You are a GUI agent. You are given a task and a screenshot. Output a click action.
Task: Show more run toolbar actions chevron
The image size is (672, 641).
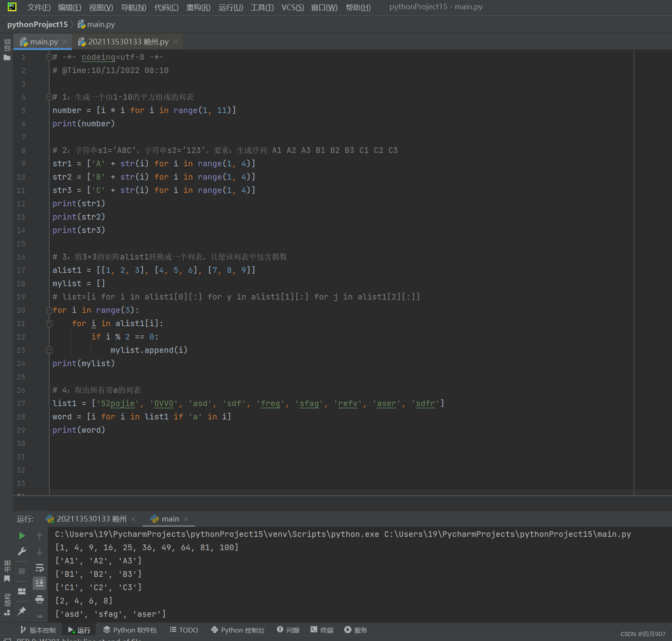click(x=40, y=616)
